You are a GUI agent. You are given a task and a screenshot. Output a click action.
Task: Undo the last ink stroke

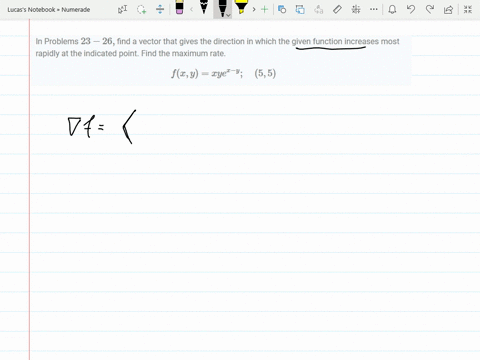tap(411, 9)
